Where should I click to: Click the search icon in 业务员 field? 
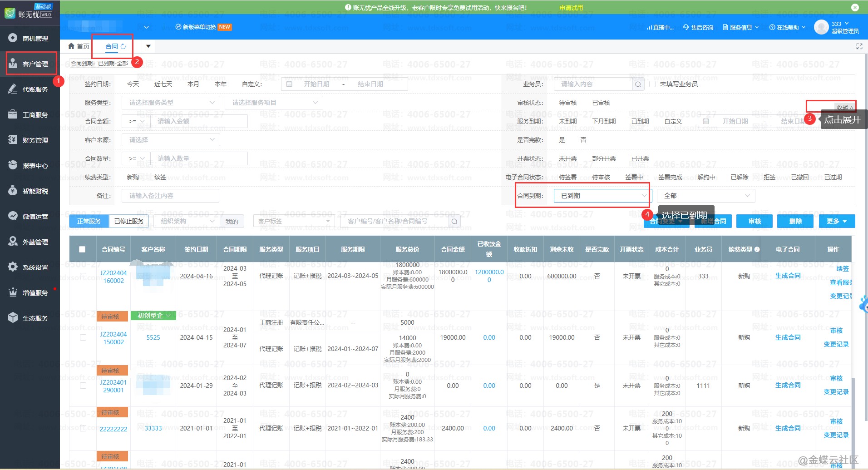coord(638,84)
